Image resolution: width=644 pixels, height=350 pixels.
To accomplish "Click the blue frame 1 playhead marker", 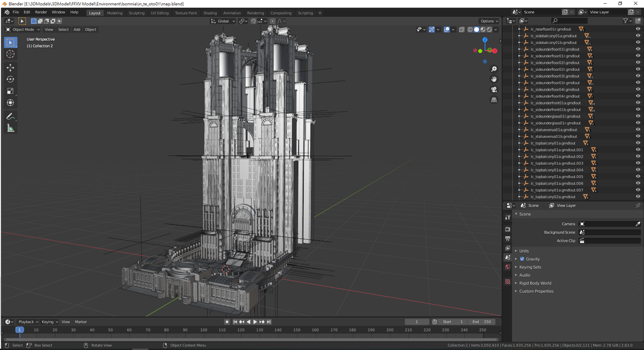I will (19, 330).
